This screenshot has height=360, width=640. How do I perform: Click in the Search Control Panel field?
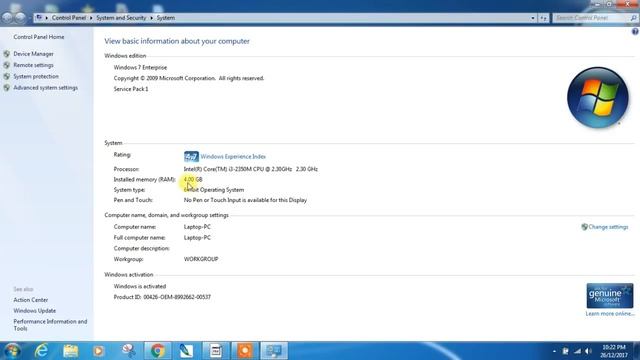(x=591, y=18)
